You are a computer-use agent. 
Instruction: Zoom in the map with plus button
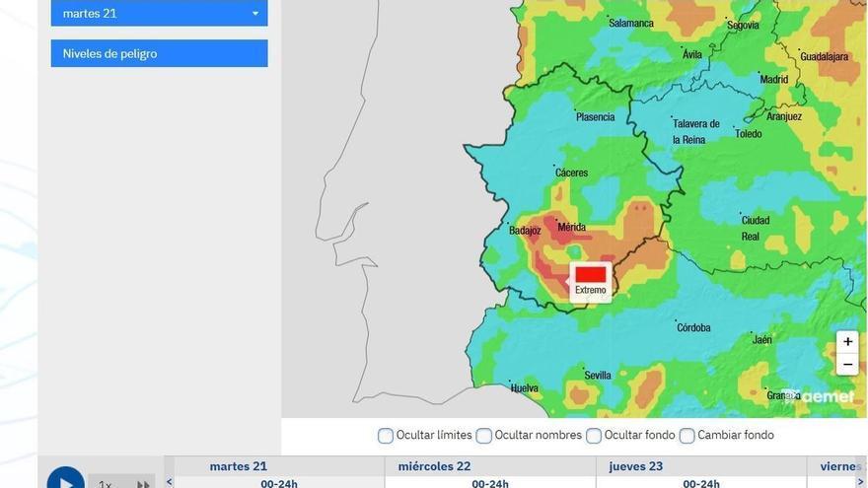847,342
